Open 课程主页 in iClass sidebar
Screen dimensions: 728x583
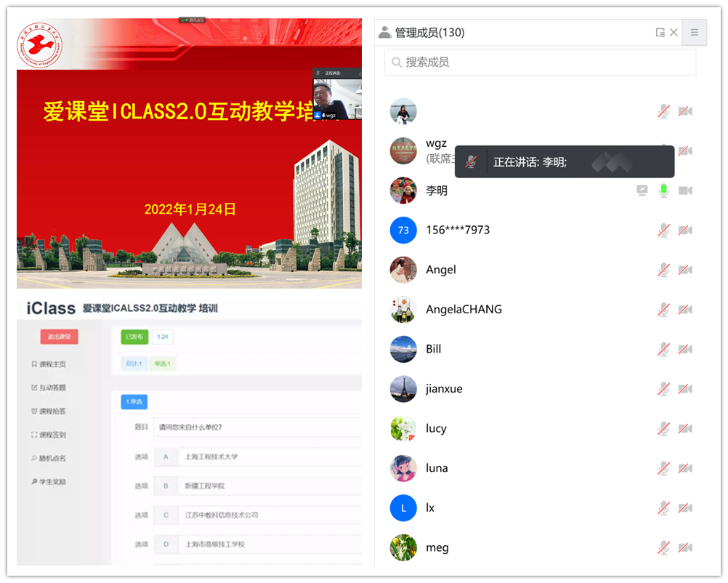pos(49,363)
